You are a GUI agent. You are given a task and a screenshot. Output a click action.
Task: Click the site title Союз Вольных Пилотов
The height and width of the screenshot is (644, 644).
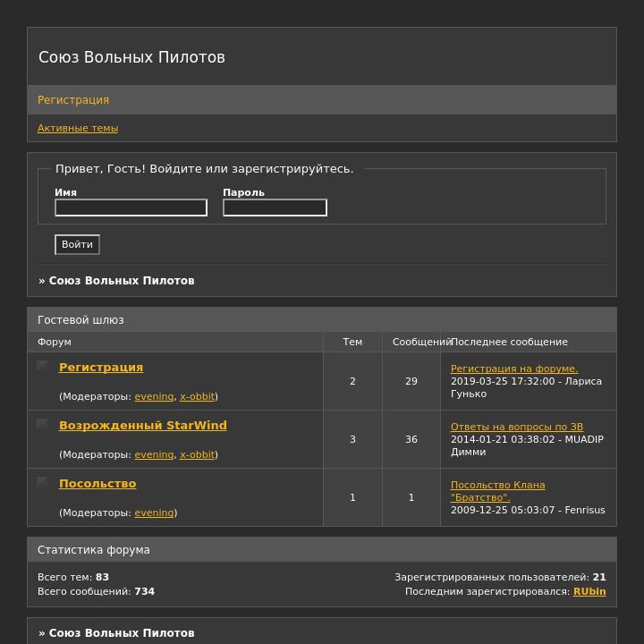click(x=131, y=57)
